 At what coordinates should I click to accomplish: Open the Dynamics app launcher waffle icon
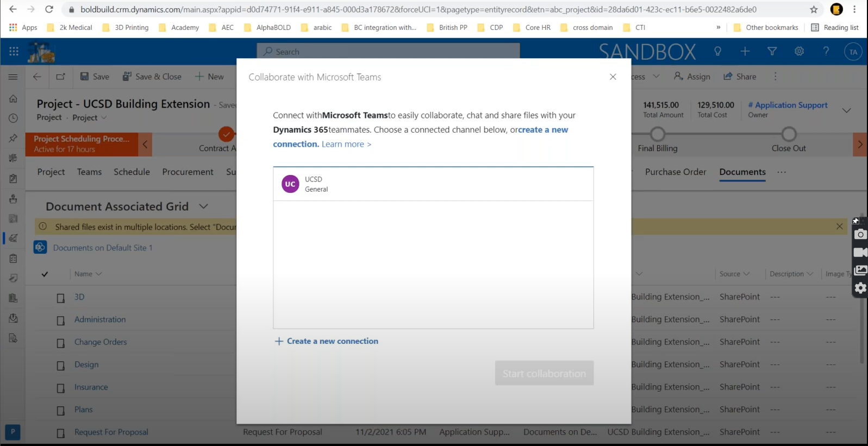(14, 52)
